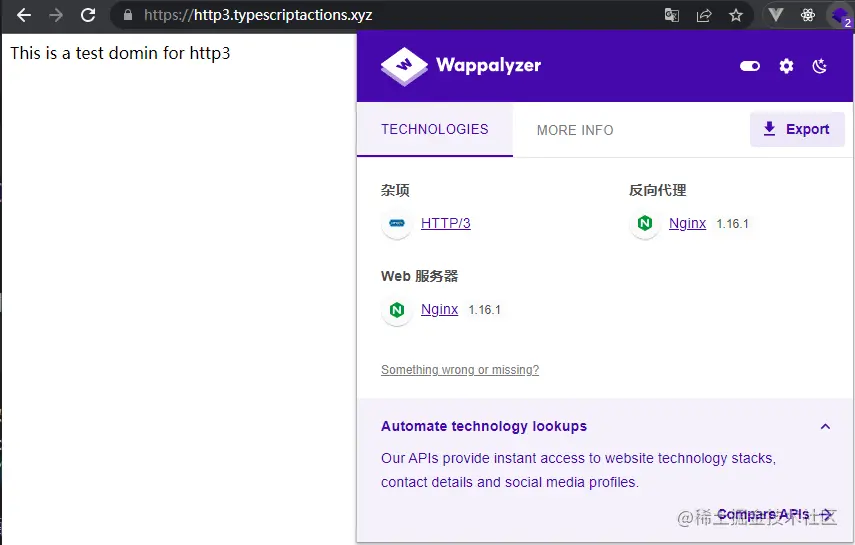The height and width of the screenshot is (545, 855).
Task: Click the browser forward arrow
Action: pyautogui.click(x=56, y=15)
